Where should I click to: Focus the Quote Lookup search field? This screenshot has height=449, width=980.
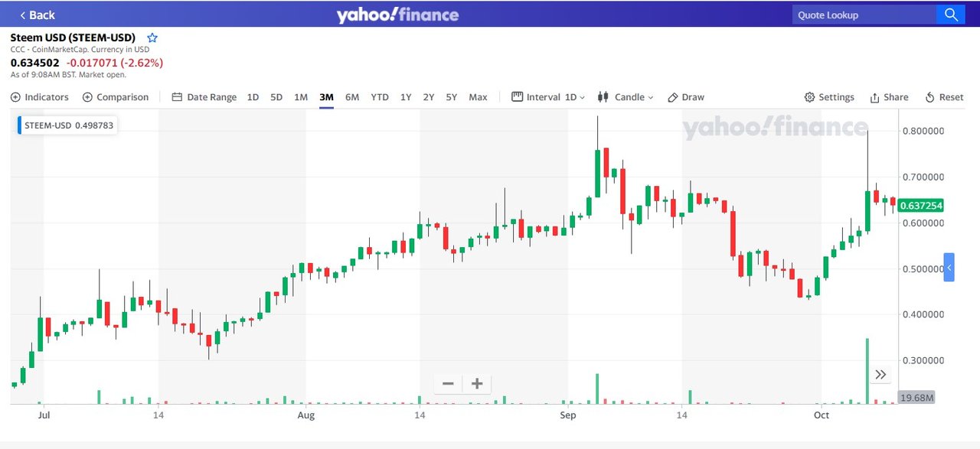coord(864,15)
